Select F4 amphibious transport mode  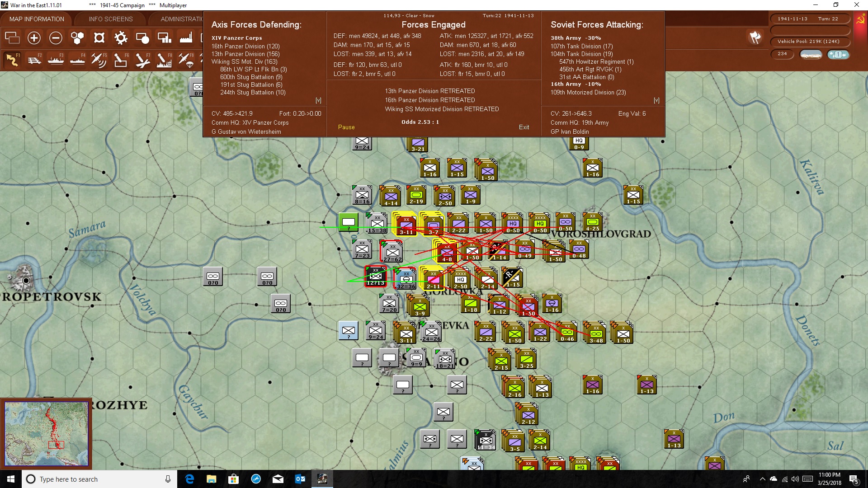[x=77, y=60]
